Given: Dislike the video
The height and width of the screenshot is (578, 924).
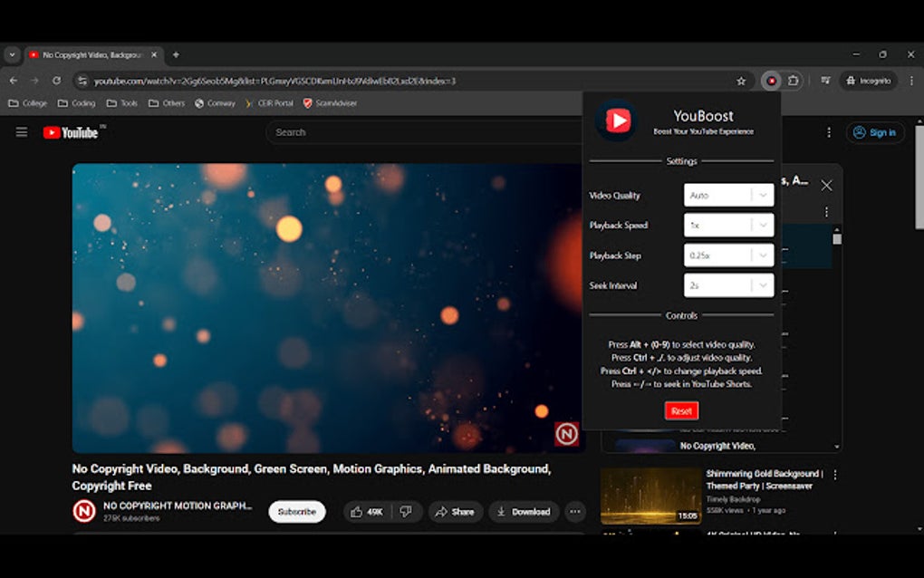Looking at the screenshot, I should pyautogui.click(x=406, y=512).
